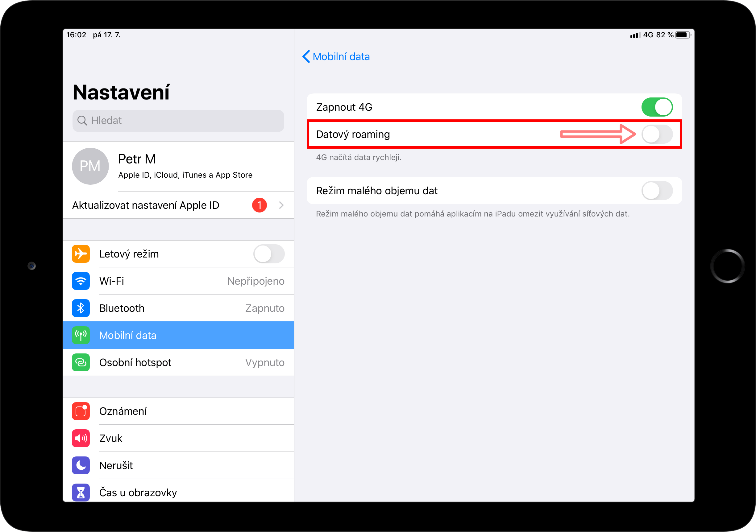Tap the Čas u obrazovky hourglass icon
Viewport: 756px width, 532px height.
pyautogui.click(x=81, y=493)
